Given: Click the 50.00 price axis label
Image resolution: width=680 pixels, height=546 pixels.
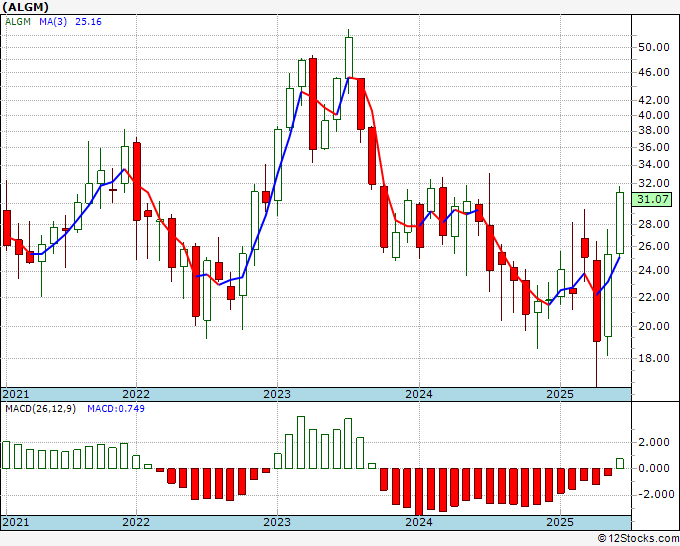Looking at the screenshot, I should pos(654,47).
